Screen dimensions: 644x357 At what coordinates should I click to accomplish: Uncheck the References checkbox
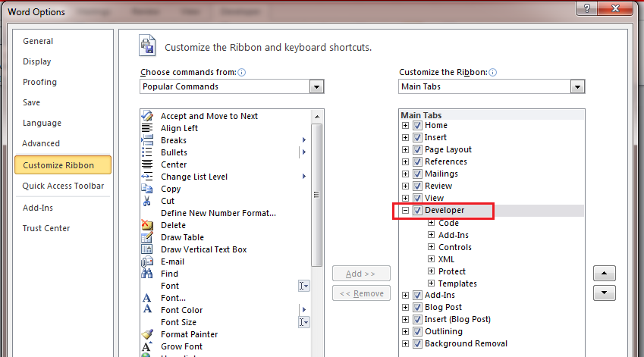click(x=418, y=161)
